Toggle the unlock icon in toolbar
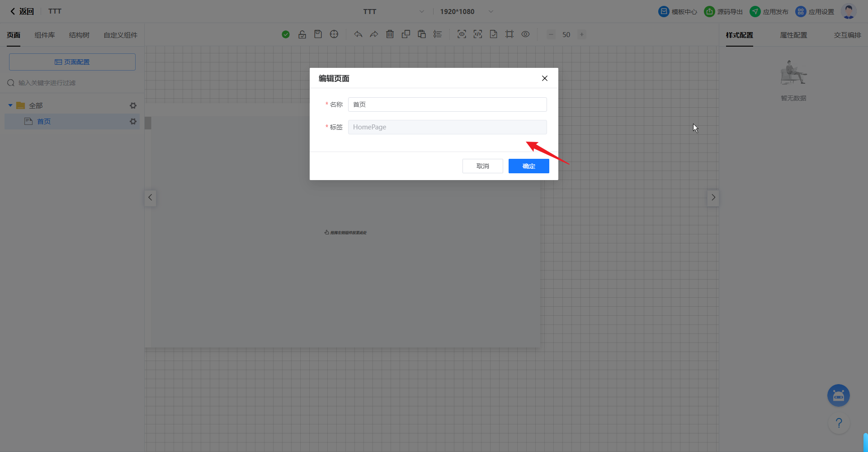The width and height of the screenshot is (868, 452). point(302,34)
